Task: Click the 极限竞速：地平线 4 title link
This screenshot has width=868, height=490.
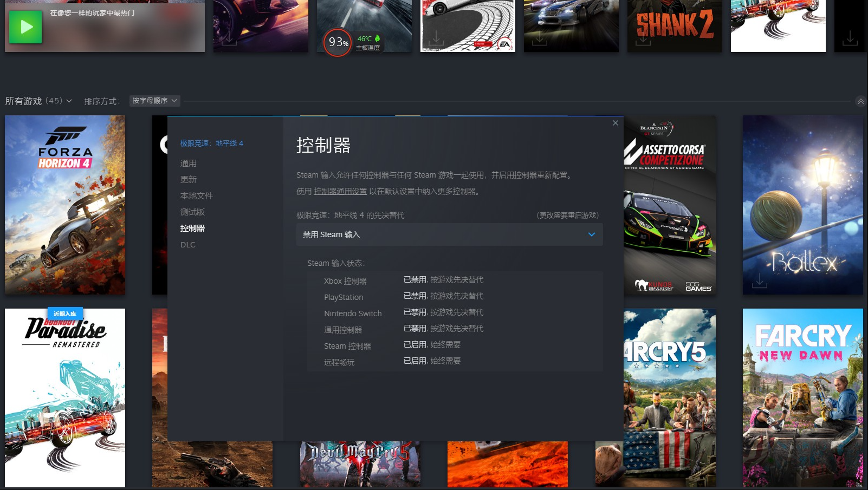Action: [x=212, y=143]
